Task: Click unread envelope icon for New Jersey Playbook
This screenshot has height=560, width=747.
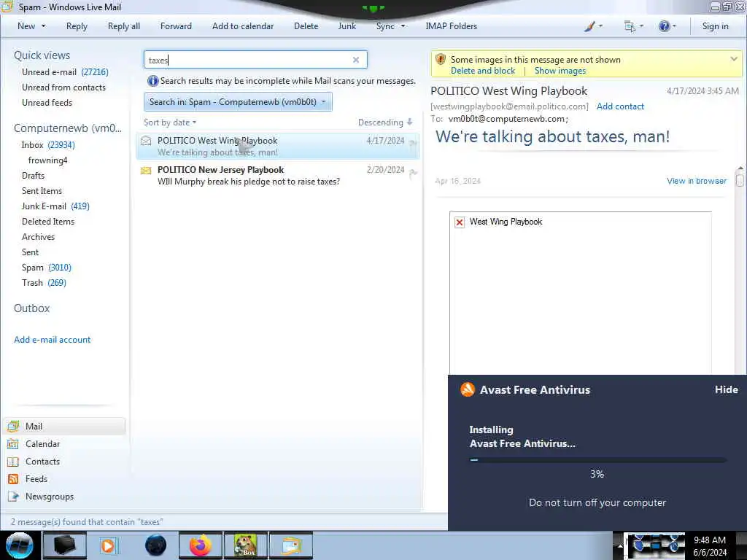Action: click(x=146, y=170)
